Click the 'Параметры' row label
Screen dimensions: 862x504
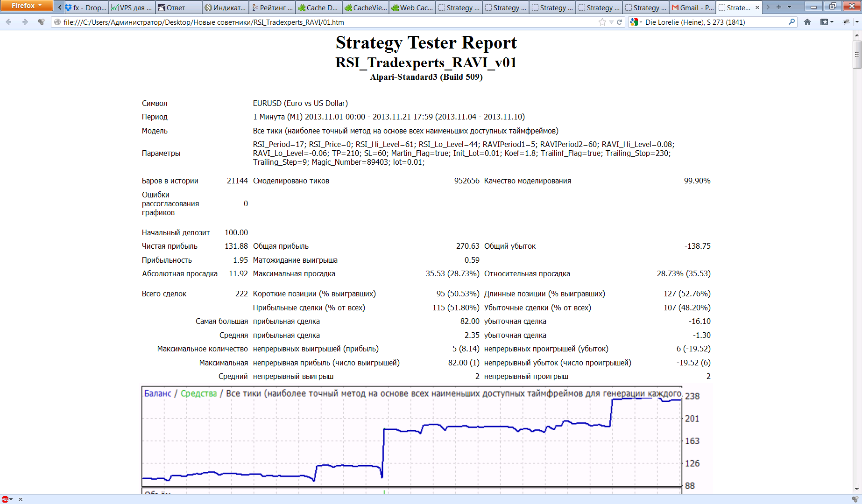[161, 153]
